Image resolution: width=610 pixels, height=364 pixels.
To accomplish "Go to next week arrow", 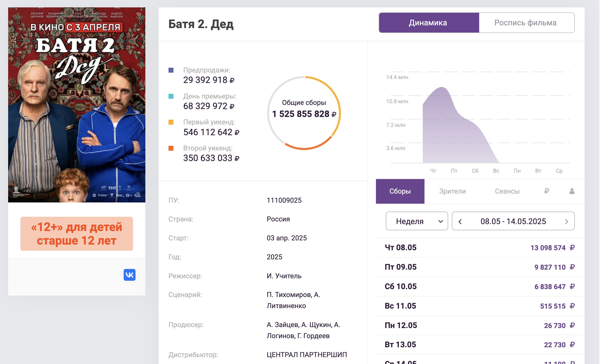I will (x=566, y=221).
